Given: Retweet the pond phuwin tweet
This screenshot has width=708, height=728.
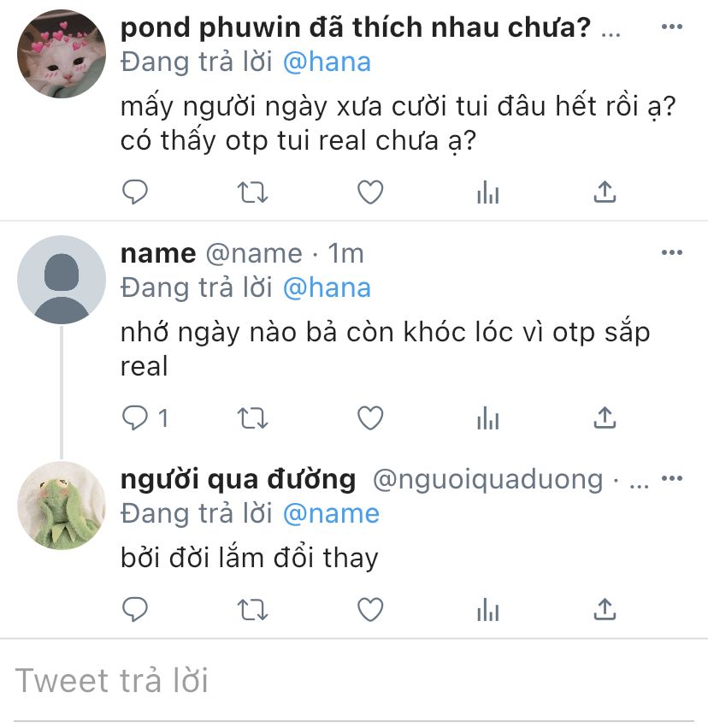Looking at the screenshot, I should point(252,192).
